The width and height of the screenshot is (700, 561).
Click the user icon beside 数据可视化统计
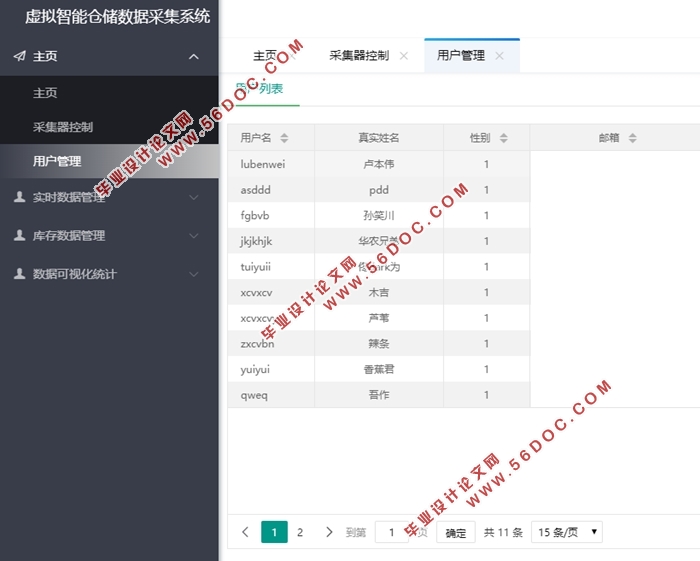pyautogui.click(x=19, y=274)
